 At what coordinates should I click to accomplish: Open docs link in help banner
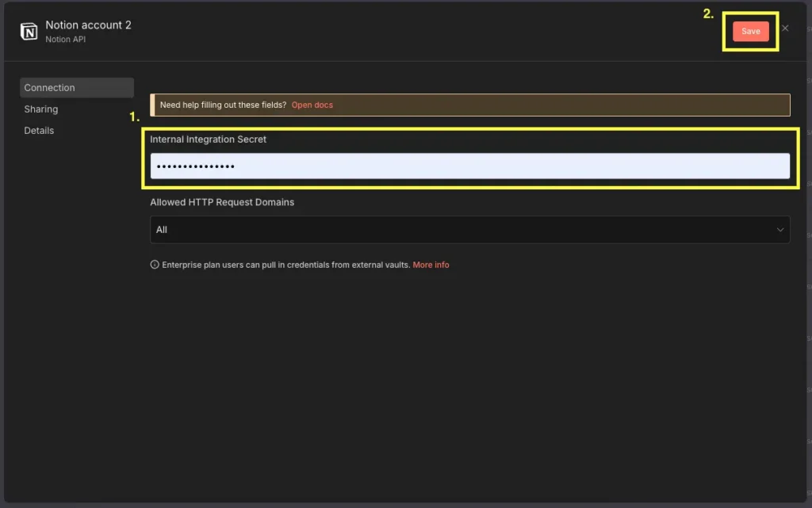coord(312,105)
